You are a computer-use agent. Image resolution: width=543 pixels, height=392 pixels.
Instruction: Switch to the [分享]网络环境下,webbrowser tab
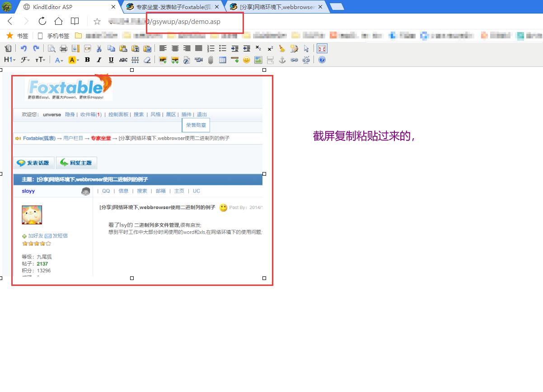pos(276,7)
